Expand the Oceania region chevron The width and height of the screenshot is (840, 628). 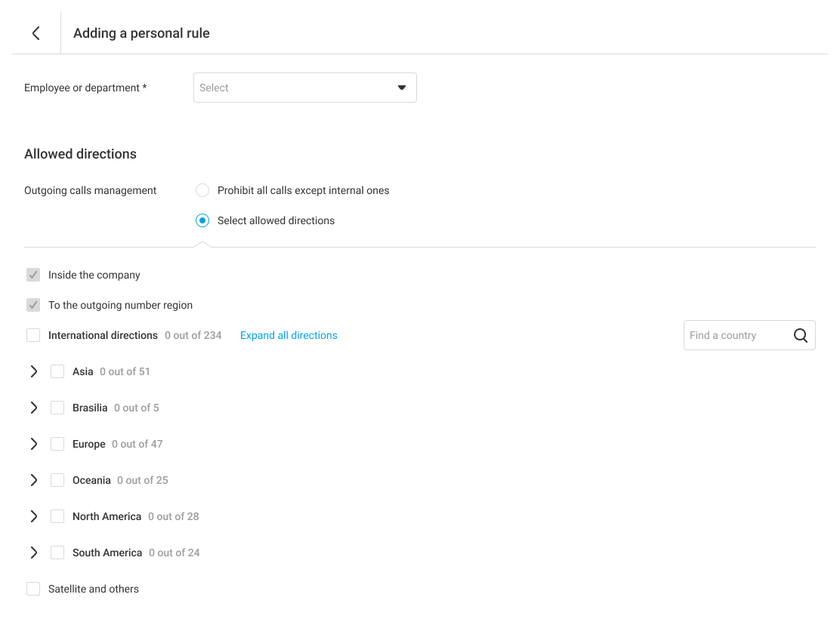pyautogui.click(x=33, y=480)
